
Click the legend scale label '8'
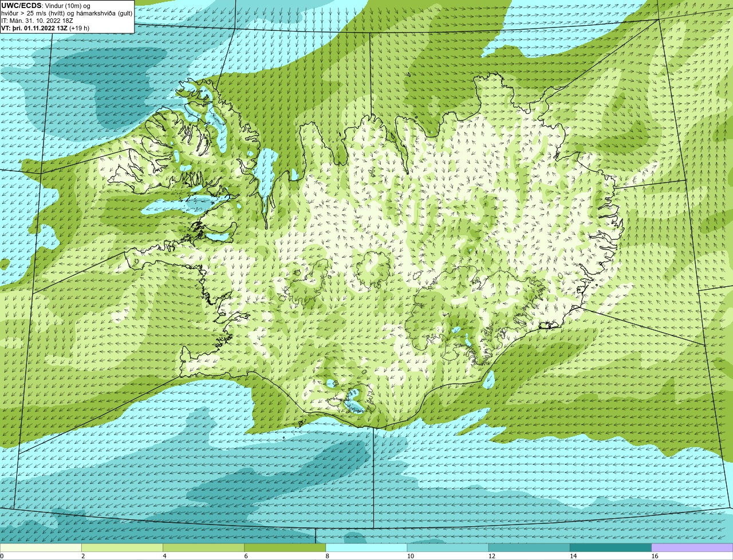click(x=328, y=556)
